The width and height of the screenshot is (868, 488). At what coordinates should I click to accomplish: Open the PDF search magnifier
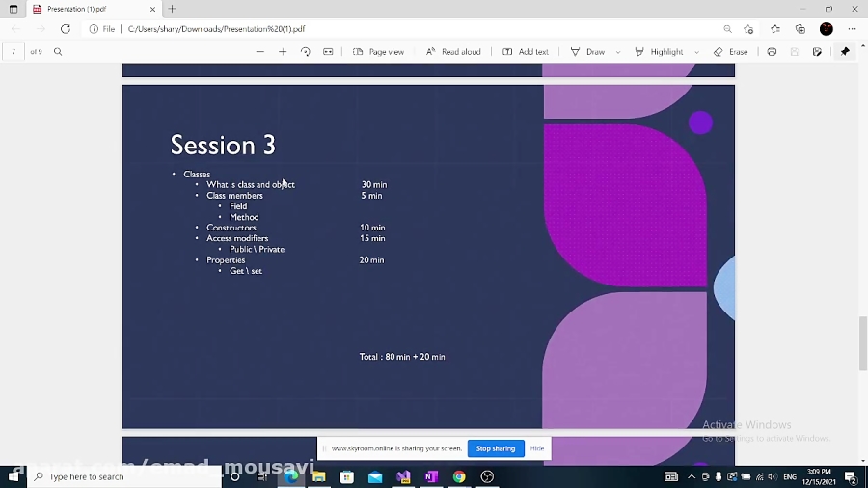click(58, 52)
